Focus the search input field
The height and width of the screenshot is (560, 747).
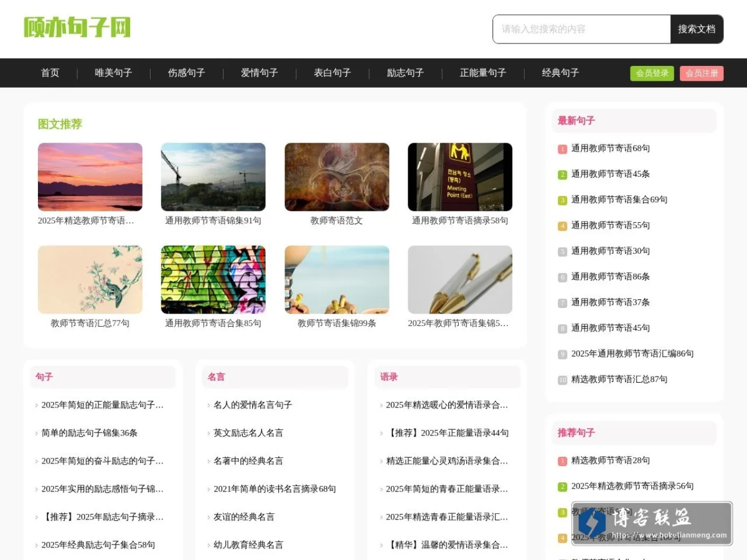581,29
